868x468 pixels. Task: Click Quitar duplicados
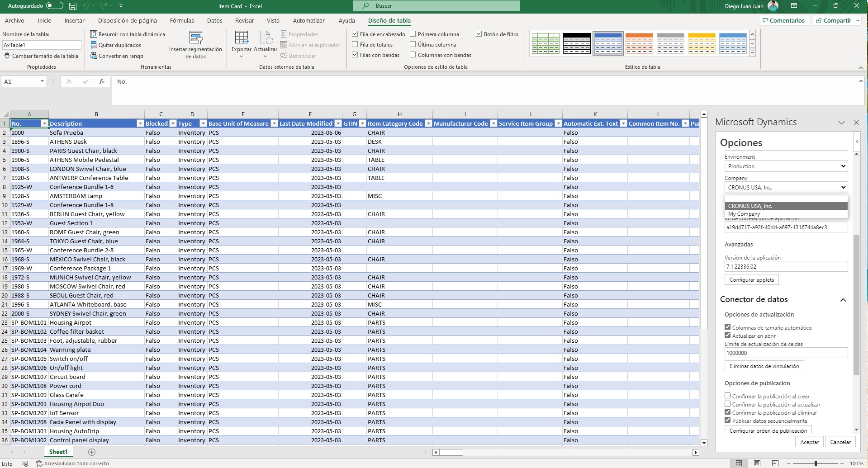(116, 45)
